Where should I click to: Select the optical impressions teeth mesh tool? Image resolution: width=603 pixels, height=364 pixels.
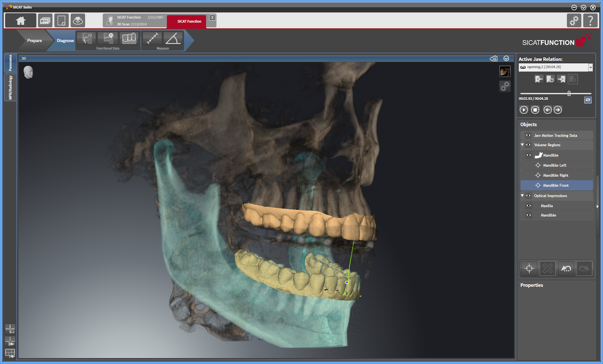point(129,38)
